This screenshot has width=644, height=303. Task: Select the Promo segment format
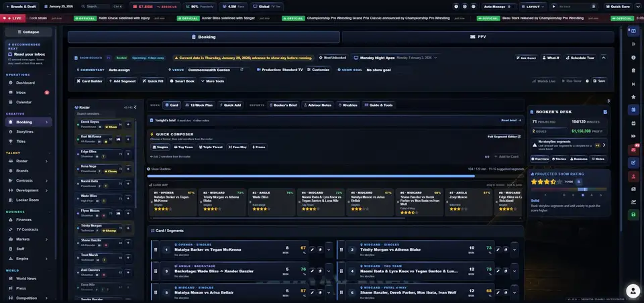point(259,147)
